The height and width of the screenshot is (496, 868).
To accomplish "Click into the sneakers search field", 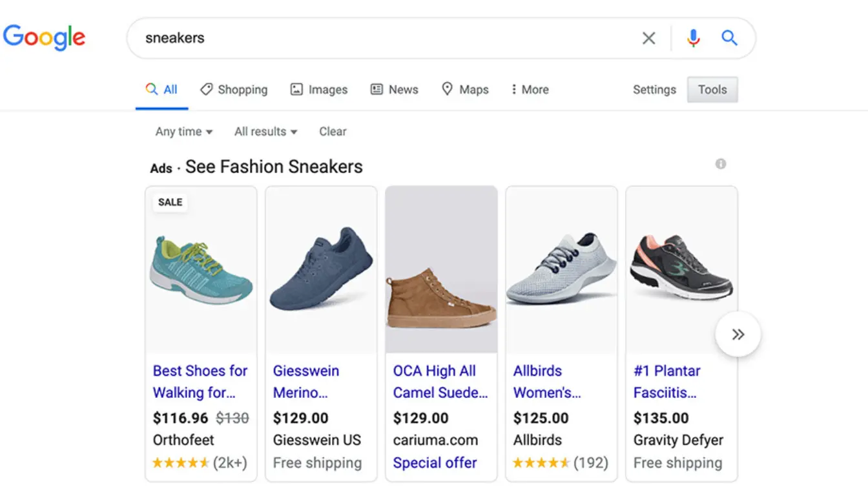I will [387, 38].
